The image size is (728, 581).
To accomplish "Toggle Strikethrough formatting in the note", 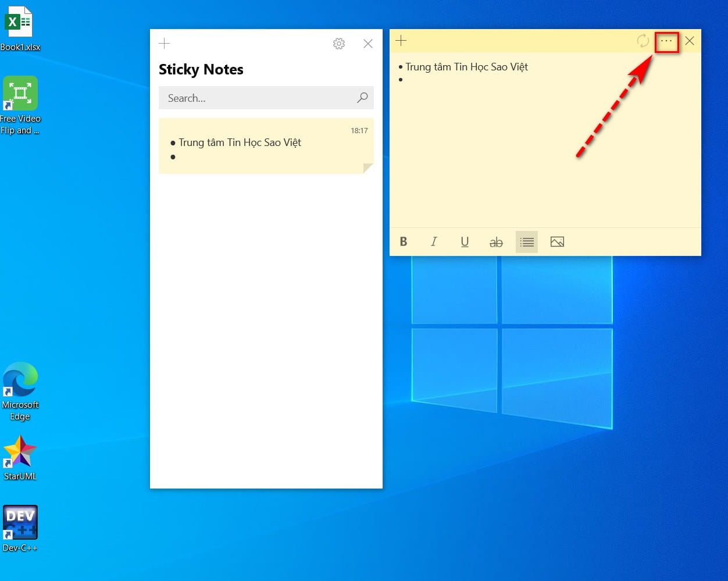I will coord(496,242).
